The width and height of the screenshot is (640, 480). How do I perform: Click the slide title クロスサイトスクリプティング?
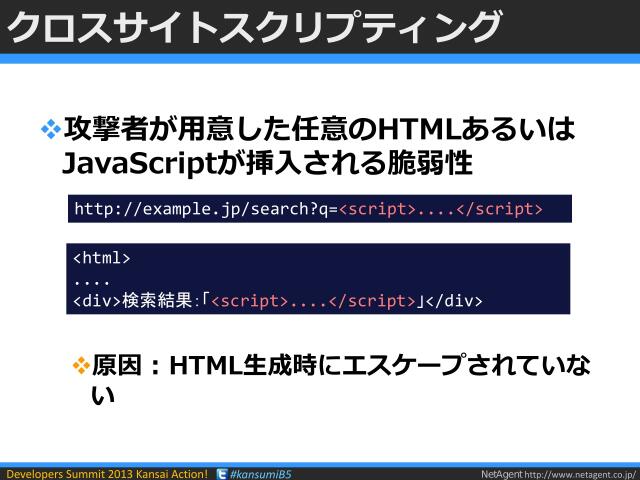click(x=254, y=27)
